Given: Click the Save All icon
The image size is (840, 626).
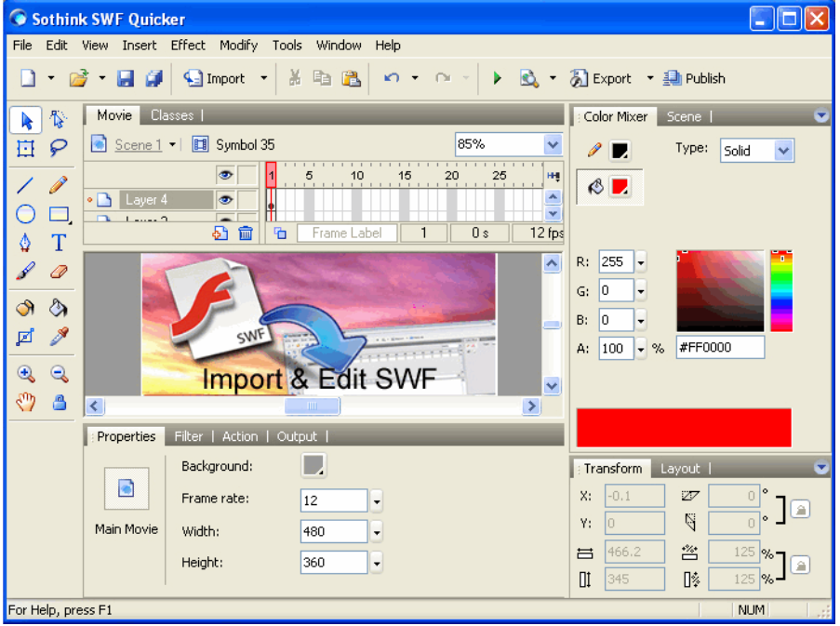Looking at the screenshot, I should point(154,78).
